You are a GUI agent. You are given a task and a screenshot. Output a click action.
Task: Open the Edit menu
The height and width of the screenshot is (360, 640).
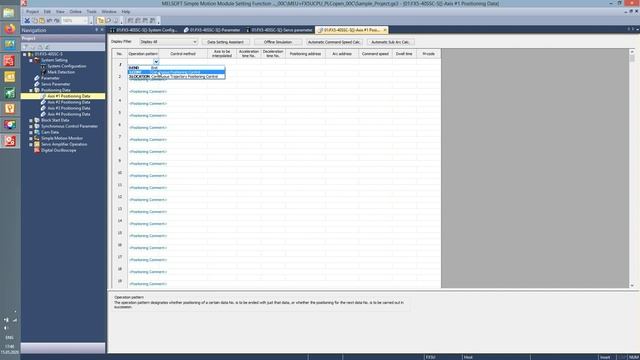(47, 12)
